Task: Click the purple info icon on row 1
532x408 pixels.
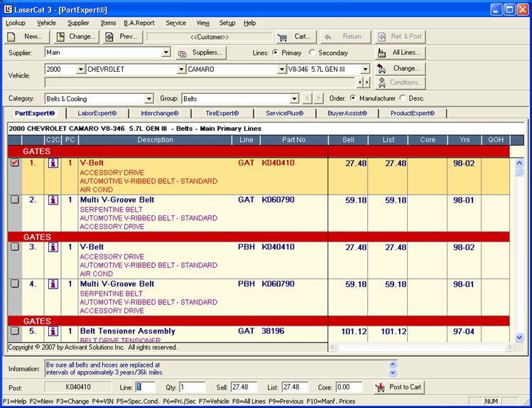Action: tap(52, 163)
